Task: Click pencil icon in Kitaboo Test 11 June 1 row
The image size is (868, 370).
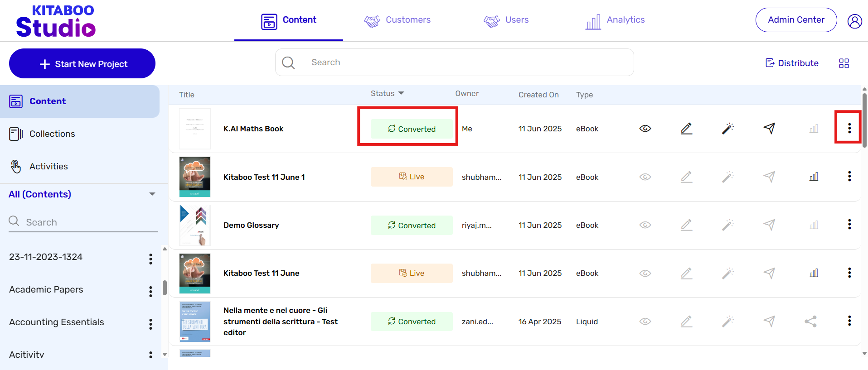Action: point(687,177)
